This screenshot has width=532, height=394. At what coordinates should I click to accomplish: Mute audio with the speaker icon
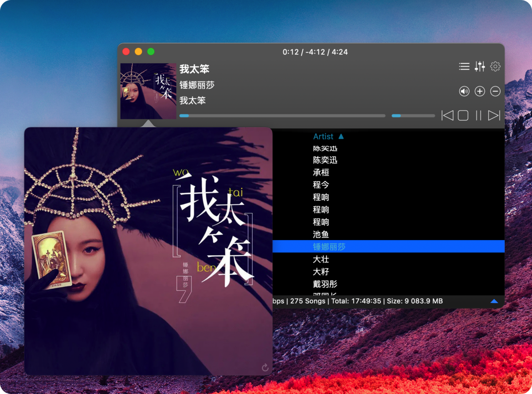(x=464, y=91)
